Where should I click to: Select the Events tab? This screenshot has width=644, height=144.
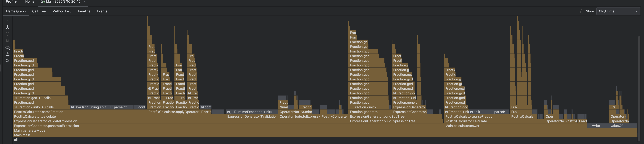(102, 11)
